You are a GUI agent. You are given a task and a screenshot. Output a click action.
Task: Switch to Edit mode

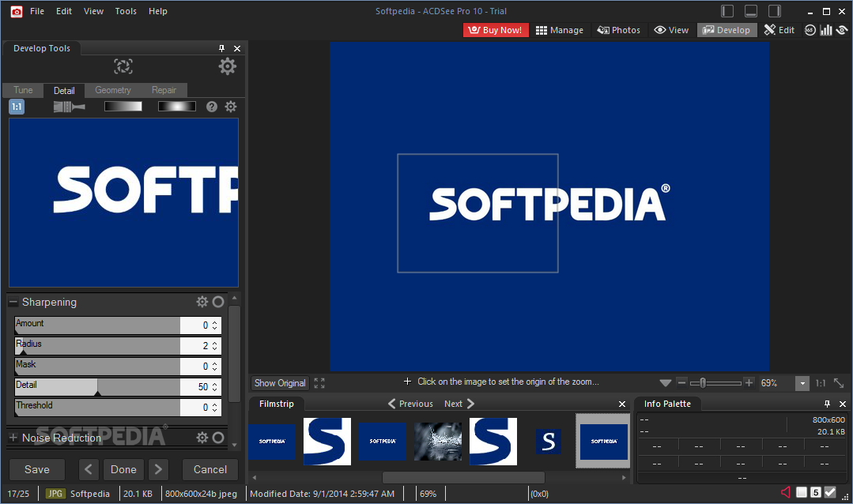pyautogui.click(x=779, y=30)
